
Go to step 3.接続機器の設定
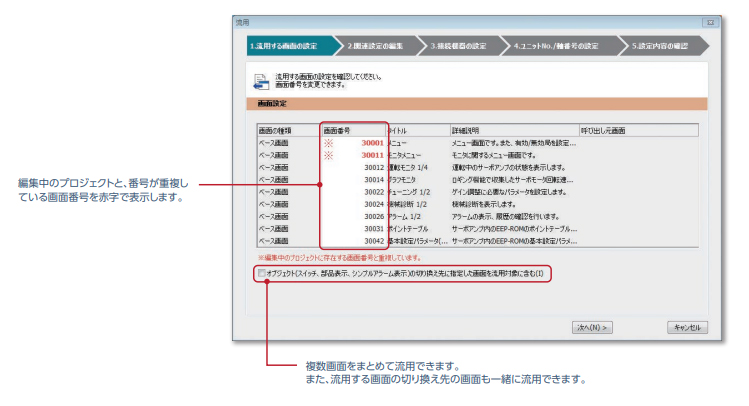coord(459,46)
